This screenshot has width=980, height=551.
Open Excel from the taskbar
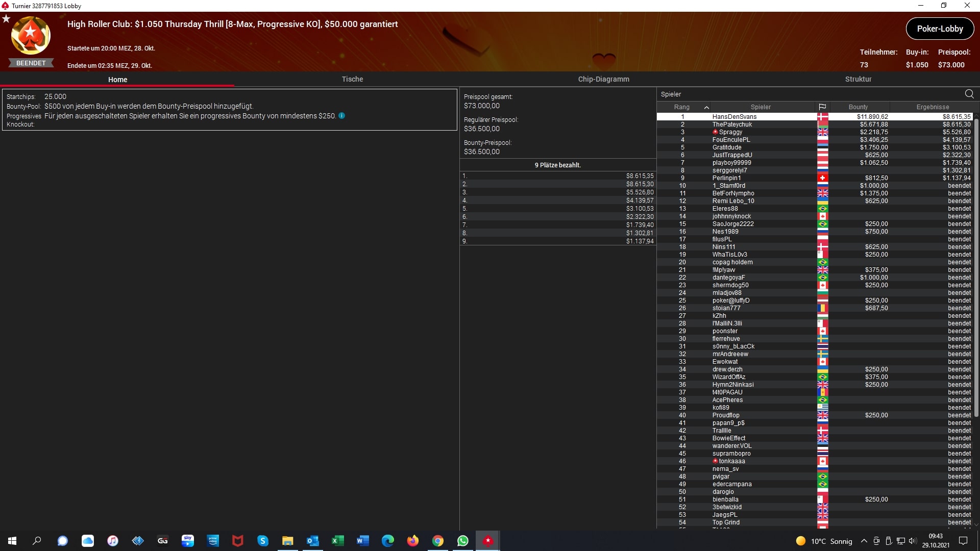[337, 541]
